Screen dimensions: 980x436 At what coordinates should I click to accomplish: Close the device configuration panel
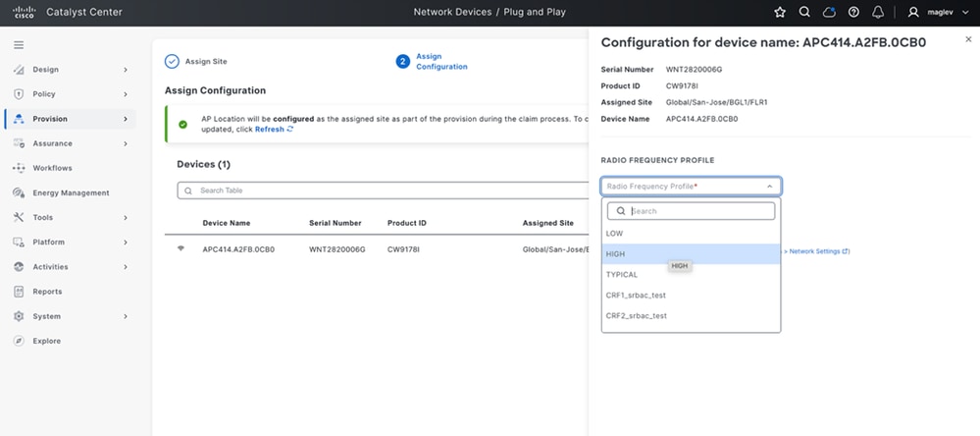(968, 39)
